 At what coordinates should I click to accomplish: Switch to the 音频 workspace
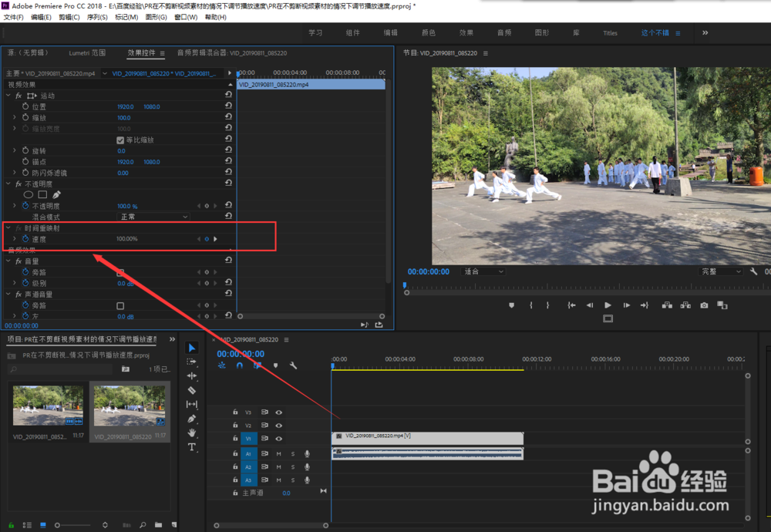[504, 33]
